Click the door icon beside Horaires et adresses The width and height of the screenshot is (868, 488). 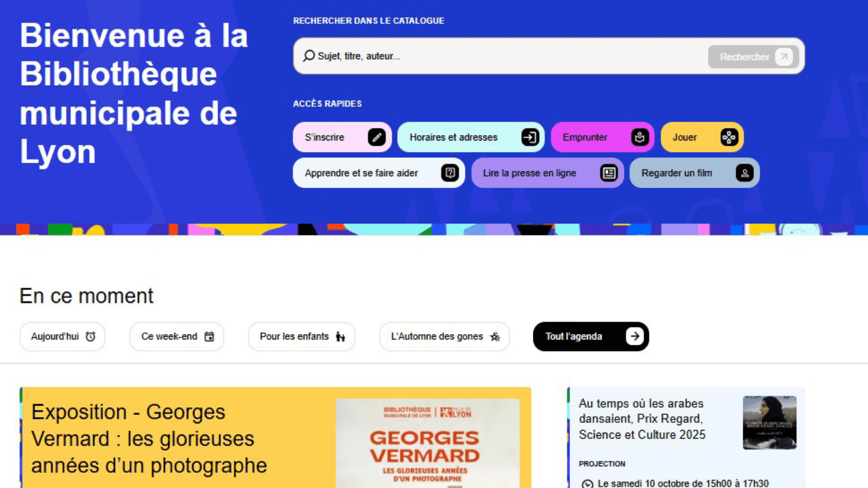[x=530, y=137]
